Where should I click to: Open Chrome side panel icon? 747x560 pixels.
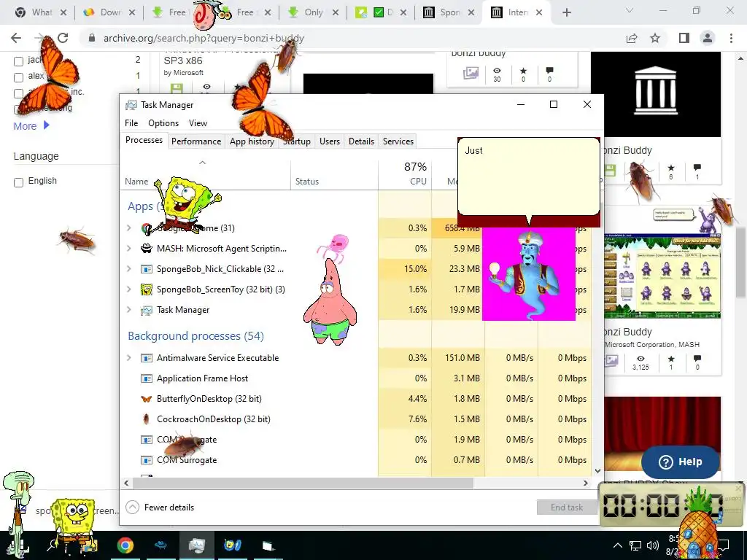[684, 38]
